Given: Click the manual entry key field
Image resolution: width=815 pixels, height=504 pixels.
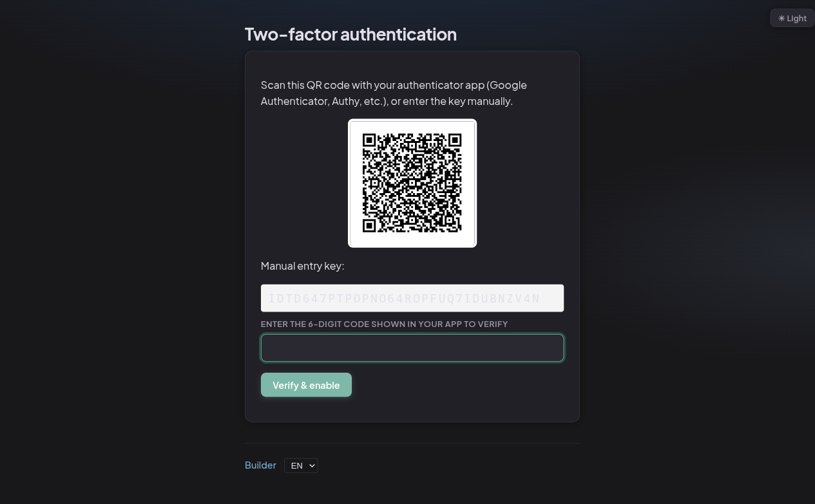Looking at the screenshot, I should click(412, 298).
